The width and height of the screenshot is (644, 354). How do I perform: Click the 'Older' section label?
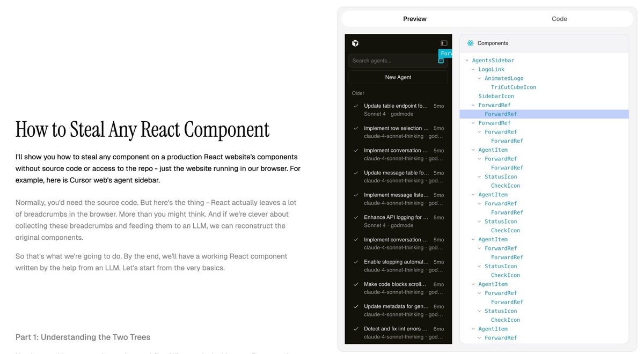pyautogui.click(x=358, y=93)
